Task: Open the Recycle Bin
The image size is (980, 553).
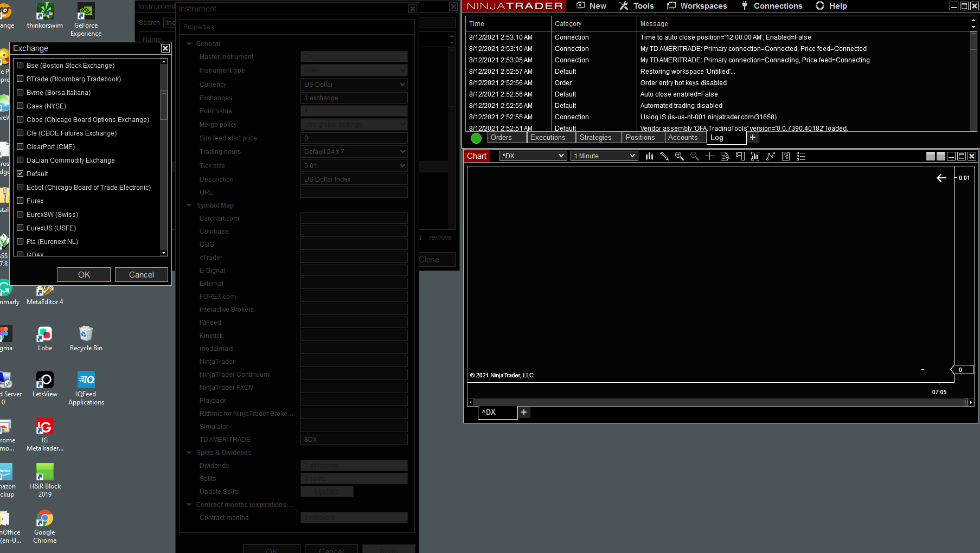Action: 86,339
